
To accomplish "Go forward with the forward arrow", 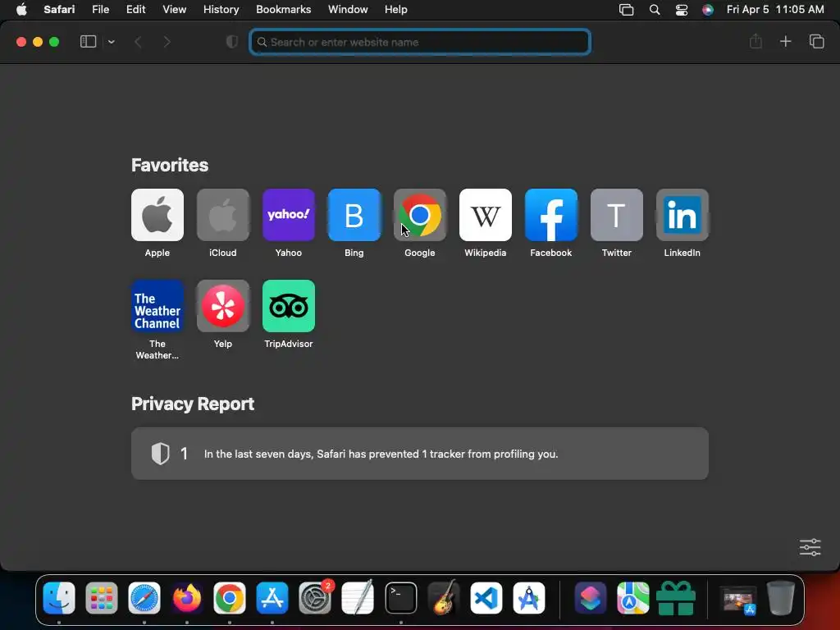I will click(x=167, y=42).
